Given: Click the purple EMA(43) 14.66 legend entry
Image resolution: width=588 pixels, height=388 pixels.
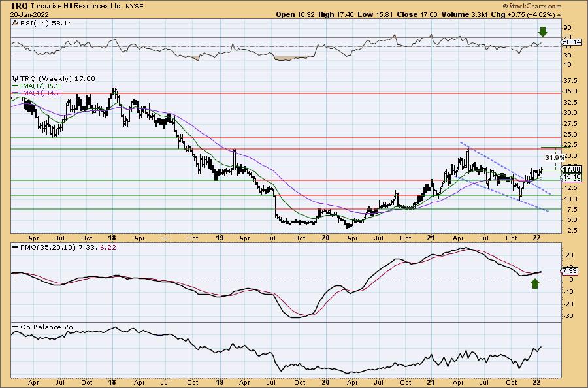Looking at the screenshot, I should point(37,93).
